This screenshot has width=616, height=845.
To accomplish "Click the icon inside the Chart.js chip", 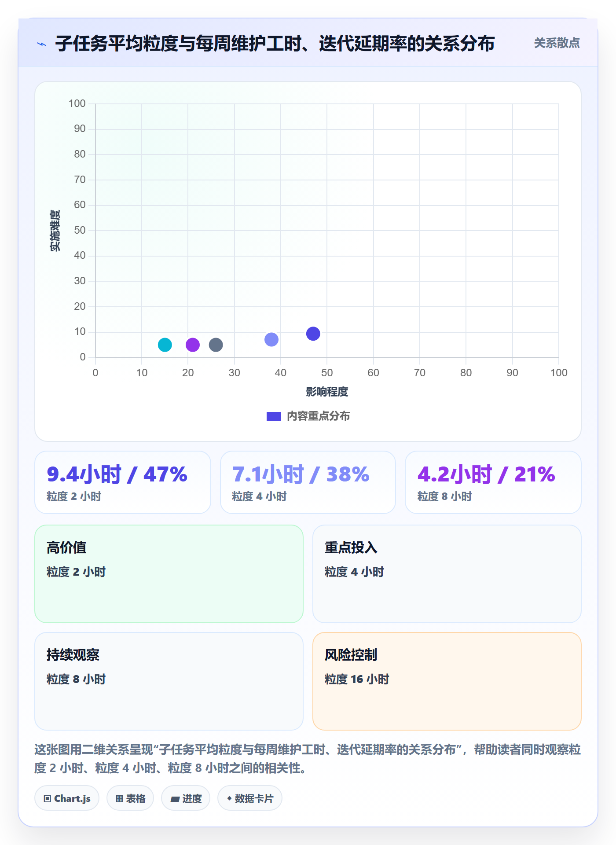I will [x=48, y=799].
